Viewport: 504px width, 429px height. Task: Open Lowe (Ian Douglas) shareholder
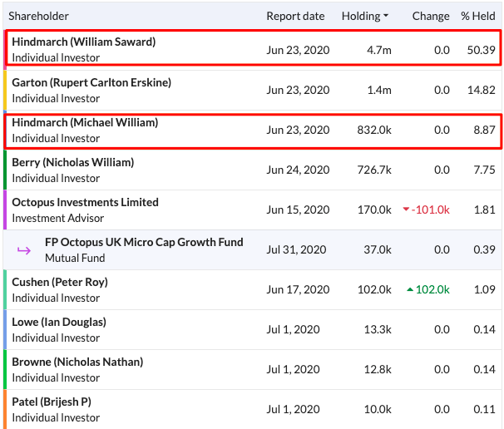59,322
